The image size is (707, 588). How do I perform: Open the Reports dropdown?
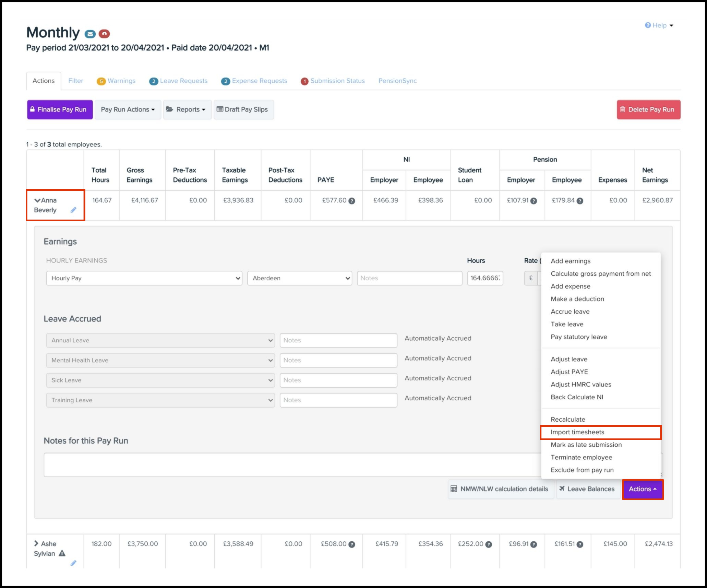point(187,109)
